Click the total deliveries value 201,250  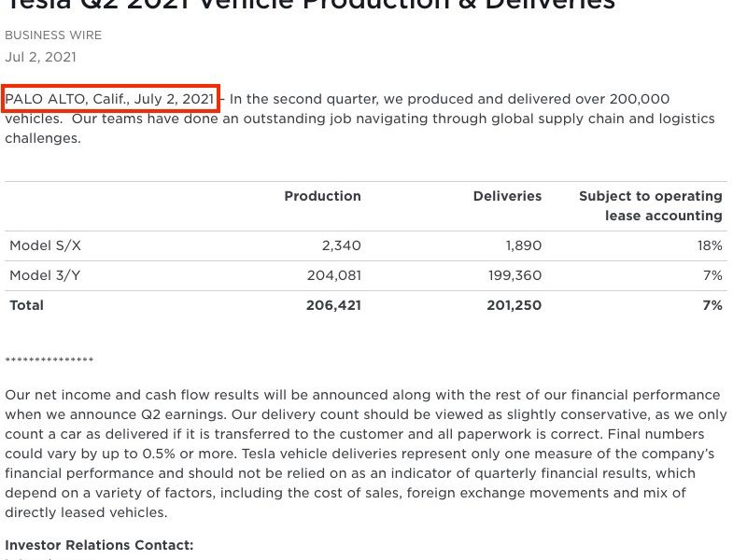(x=515, y=305)
